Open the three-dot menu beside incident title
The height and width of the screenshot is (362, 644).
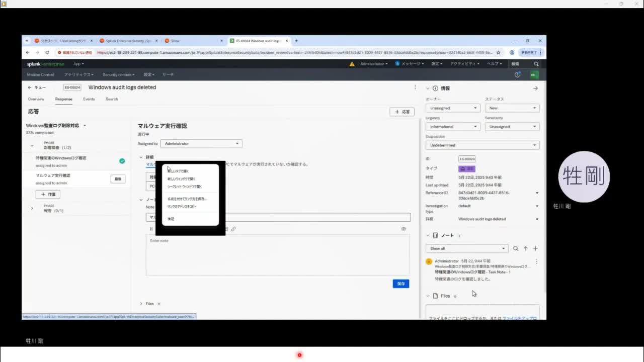point(415,87)
